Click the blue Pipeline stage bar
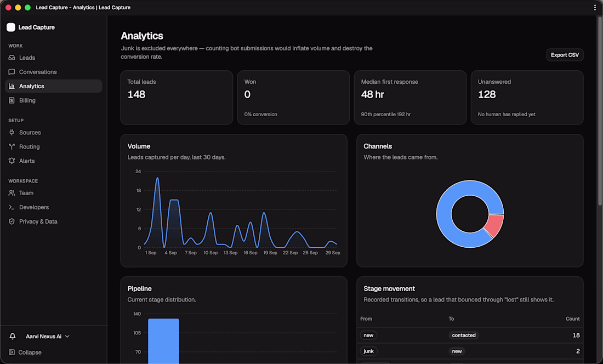 click(163, 342)
